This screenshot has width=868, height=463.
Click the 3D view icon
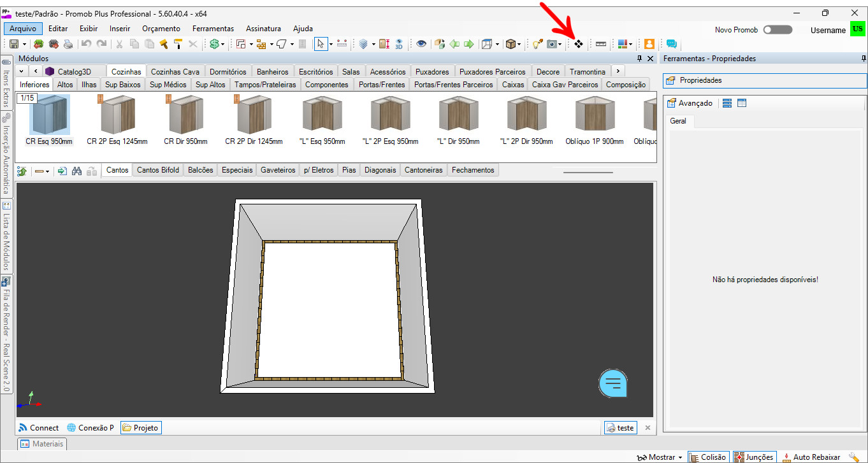coord(399,44)
